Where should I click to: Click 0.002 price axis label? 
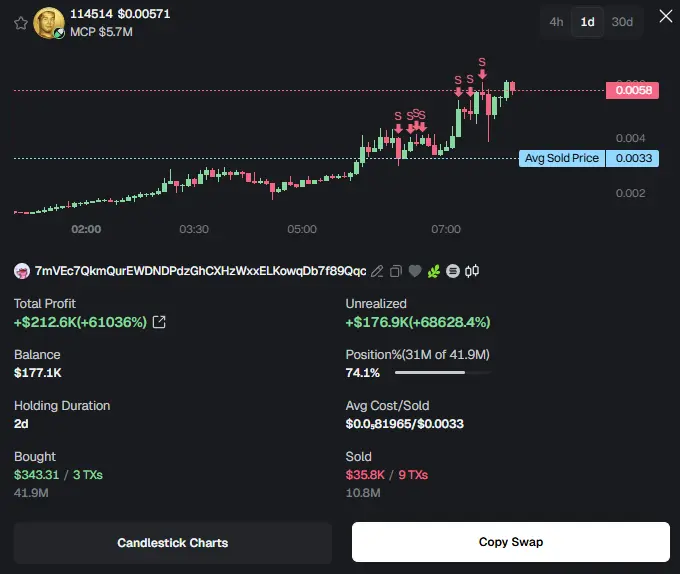[x=631, y=193]
